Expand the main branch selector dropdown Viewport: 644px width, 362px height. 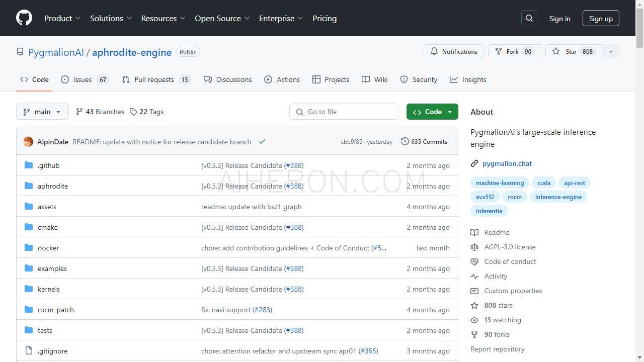coord(42,112)
